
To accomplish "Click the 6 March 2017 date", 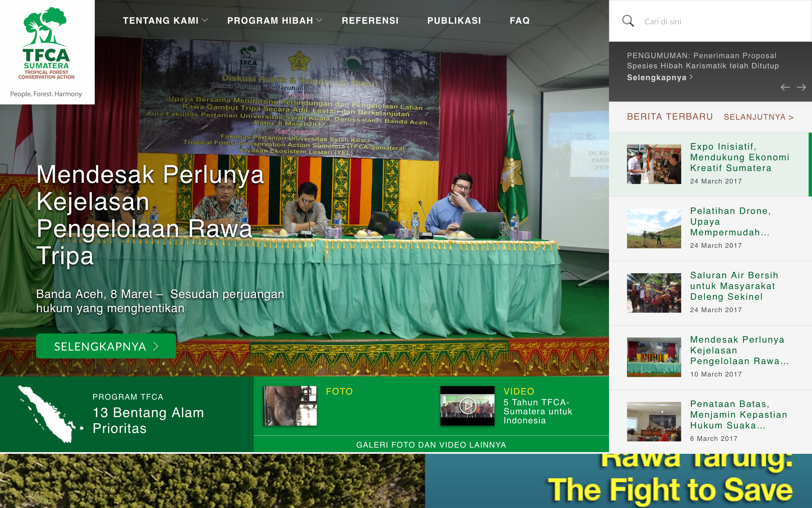I will pyautogui.click(x=714, y=439).
